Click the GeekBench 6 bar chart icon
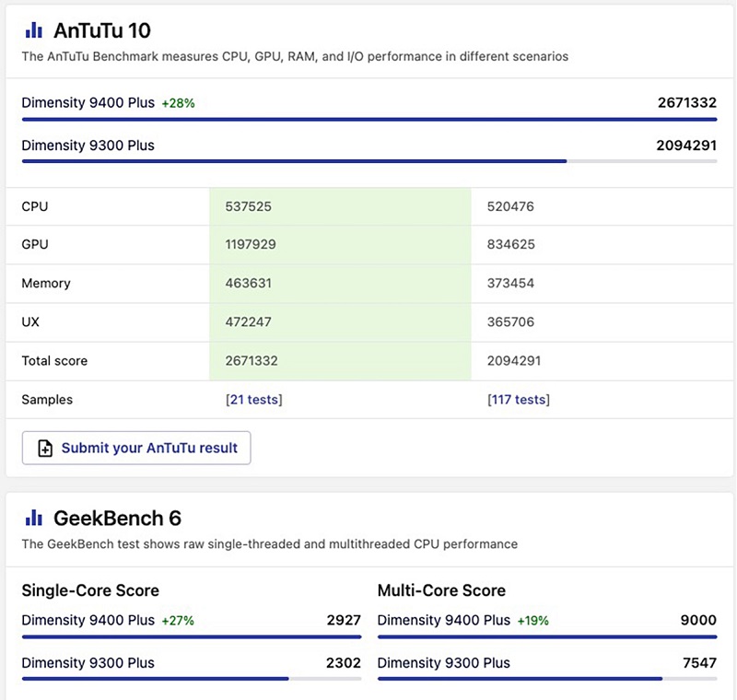 coord(34,518)
